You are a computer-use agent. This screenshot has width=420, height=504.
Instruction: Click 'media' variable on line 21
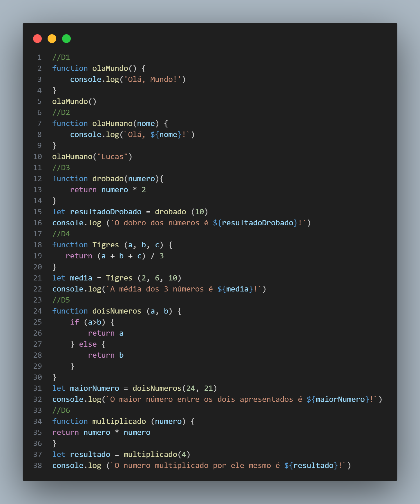[81, 278]
